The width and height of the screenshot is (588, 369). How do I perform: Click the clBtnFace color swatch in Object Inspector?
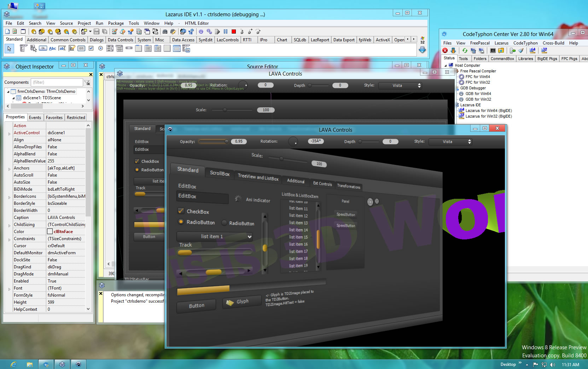pyautogui.click(x=50, y=232)
